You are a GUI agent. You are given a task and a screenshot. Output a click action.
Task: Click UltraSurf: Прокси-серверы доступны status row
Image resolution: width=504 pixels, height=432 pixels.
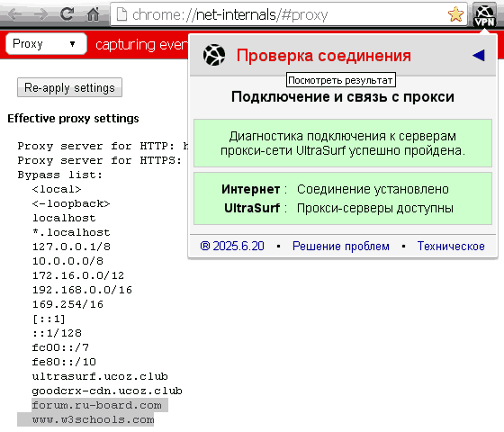(338, 208)
